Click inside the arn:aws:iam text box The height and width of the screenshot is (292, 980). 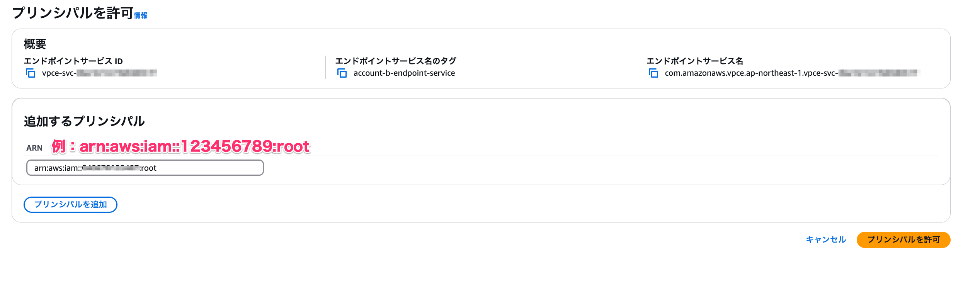[x=145, y=168]
